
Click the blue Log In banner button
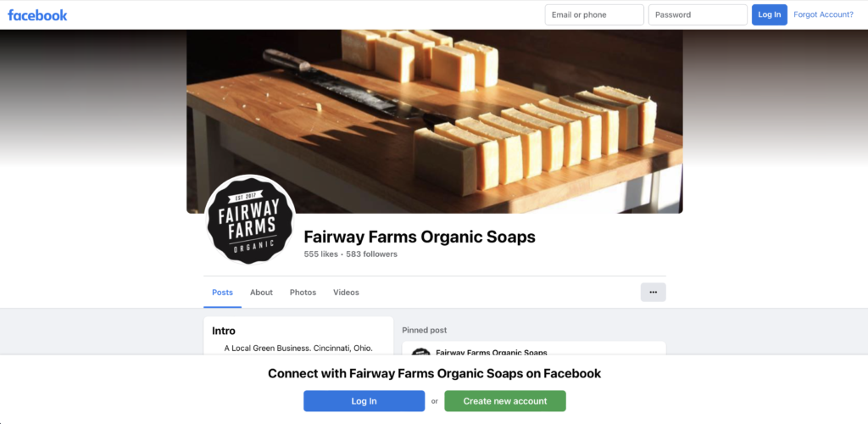click(x=364, y=401)
